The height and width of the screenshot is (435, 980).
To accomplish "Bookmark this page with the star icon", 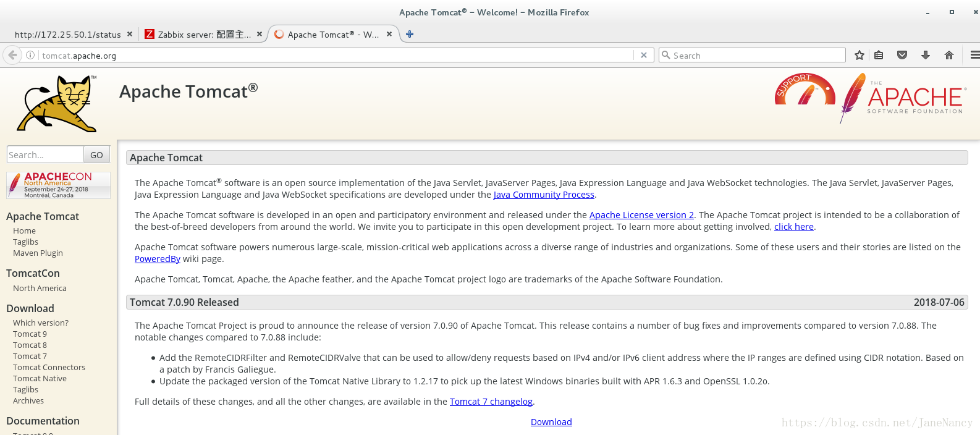I will point(859,55).
